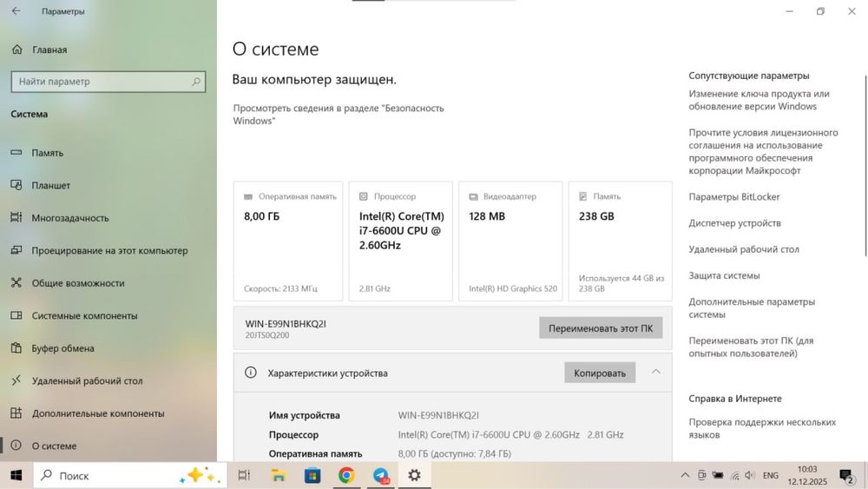Click the О системе info icon in sidebar
This screenshot has height=489, width=868.
(x=16, y=446)
